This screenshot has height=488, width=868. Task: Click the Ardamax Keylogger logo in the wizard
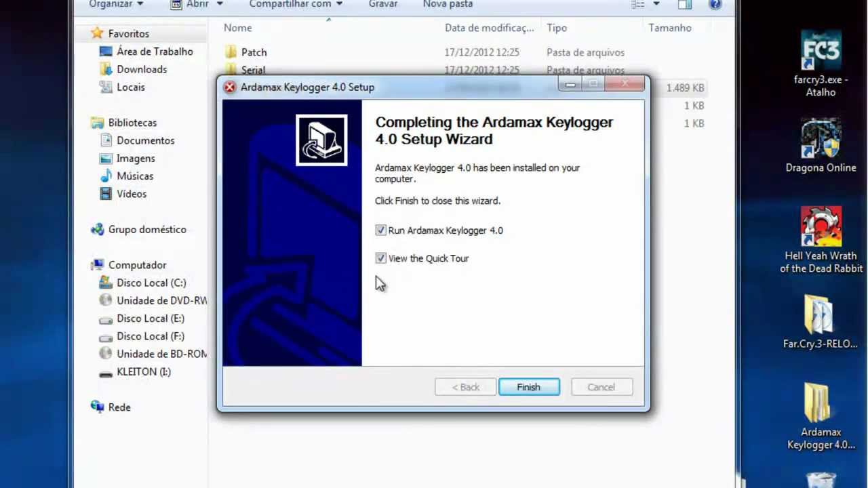coord(321,140)
